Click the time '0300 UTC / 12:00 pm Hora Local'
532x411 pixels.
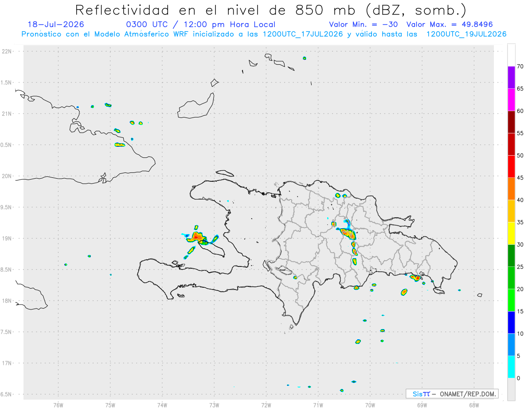[x=201, y=25]
